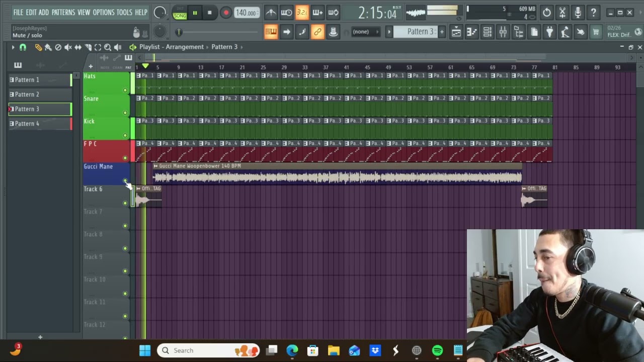This screenshot has width=644, height=362.
Task: Toggle loop recording
Action: 333,13
